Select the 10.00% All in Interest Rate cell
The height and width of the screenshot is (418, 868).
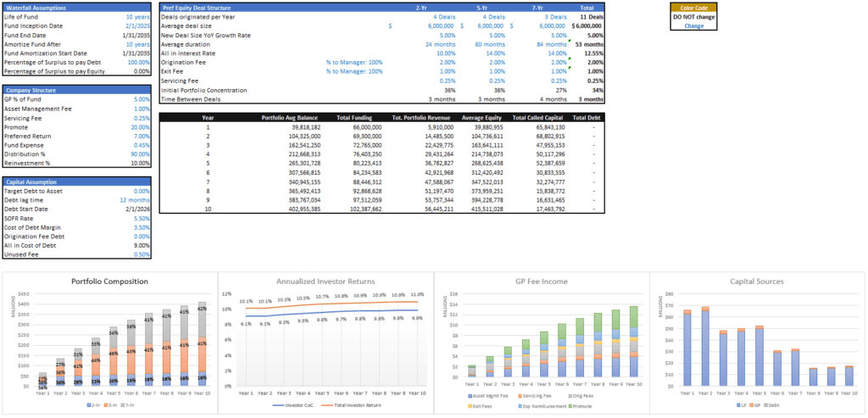tap(444, 53)
